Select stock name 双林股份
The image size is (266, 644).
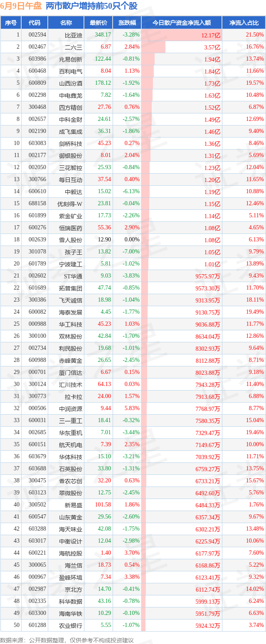pos(71,336)
